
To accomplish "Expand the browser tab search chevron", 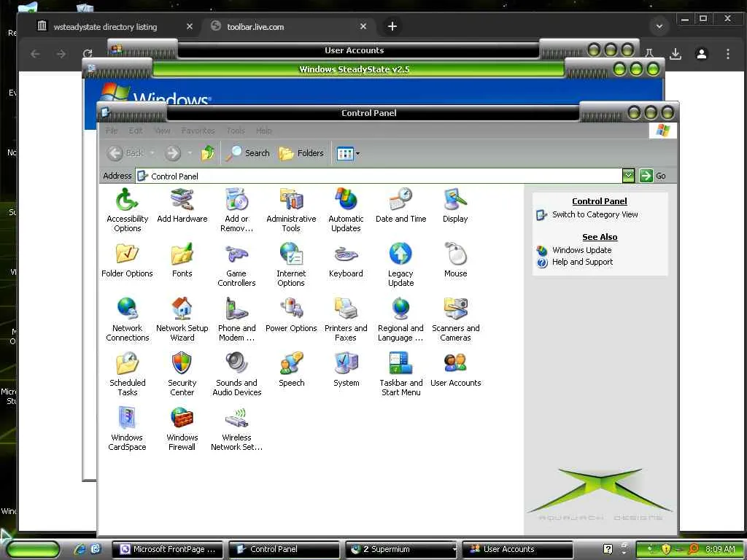I will click(x=659, y=26).
